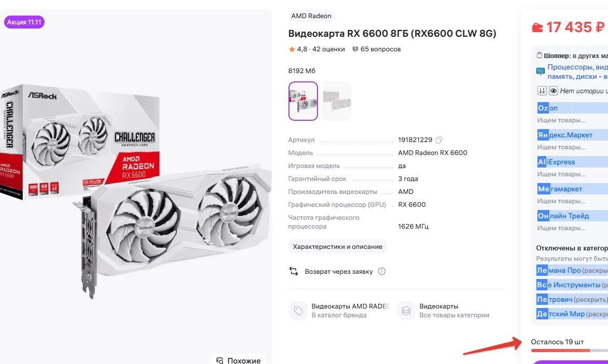
Task: Toggle price history eye icon
Action: tap(554, 91)
